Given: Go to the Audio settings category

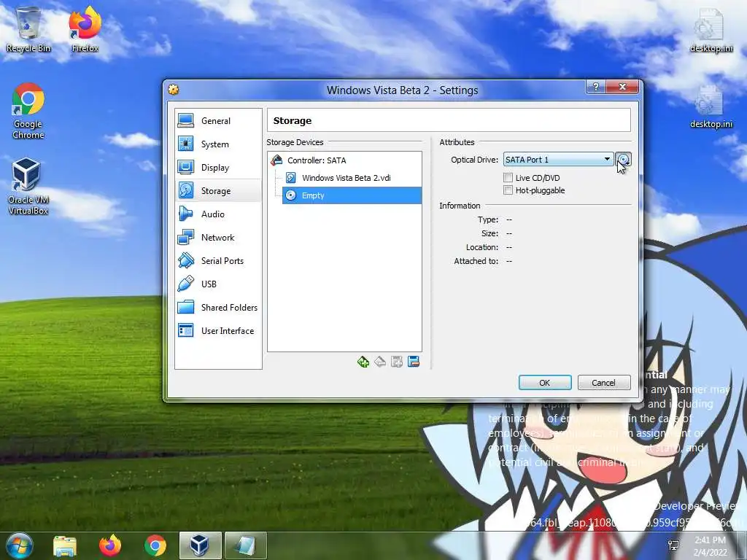Looking at the screenshot, I should [218, 214].
